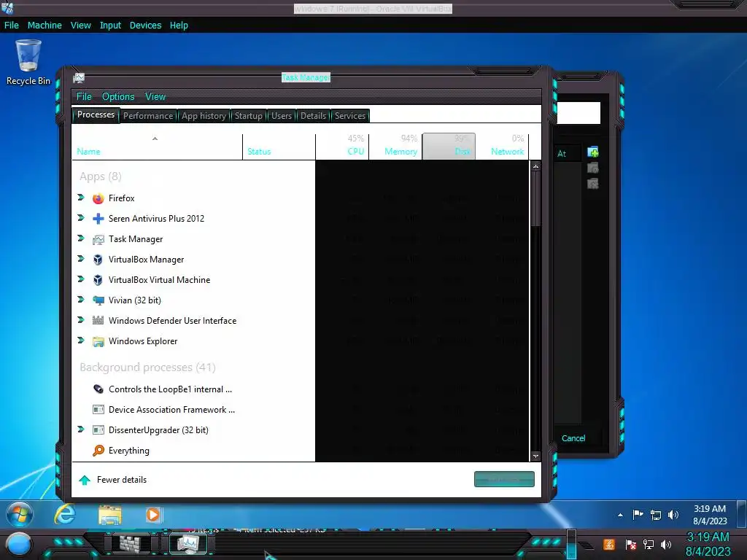Launch Internet Explorer from the inner taskbar
The height and width of the screenshot is (560, 747).
coord(65,515)
